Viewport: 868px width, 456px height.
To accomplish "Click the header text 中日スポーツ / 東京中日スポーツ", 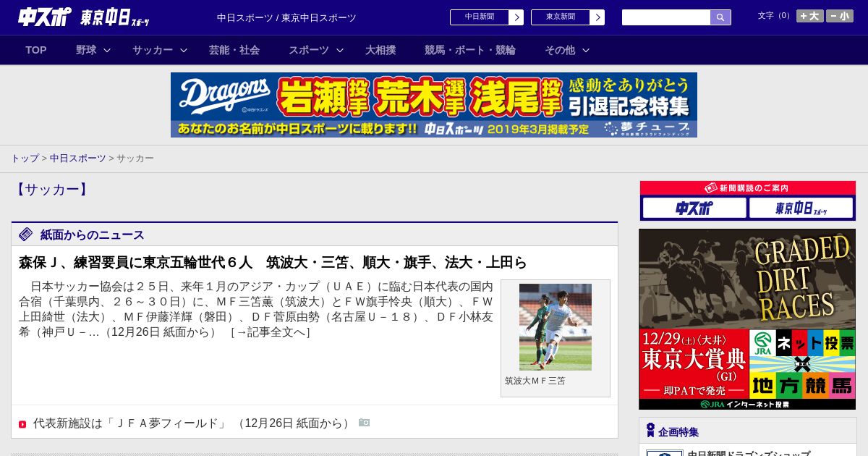I will pos(286,17).
